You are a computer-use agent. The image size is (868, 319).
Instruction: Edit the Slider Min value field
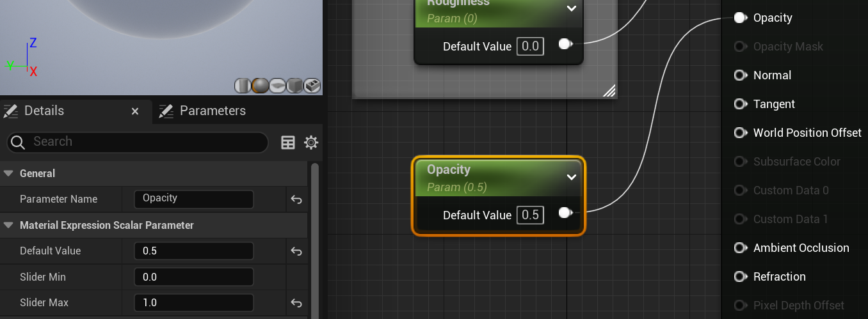coord(194,277)
